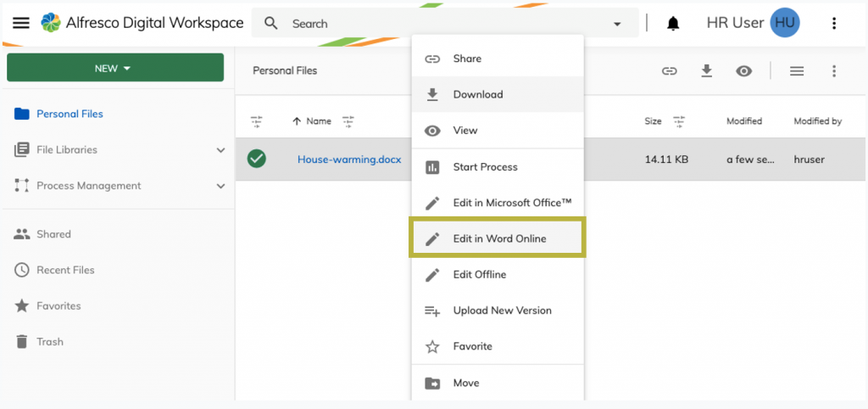Choose Download from context menu
The height and width of the screenshot is (409, 868).
(x=498, y=94)
